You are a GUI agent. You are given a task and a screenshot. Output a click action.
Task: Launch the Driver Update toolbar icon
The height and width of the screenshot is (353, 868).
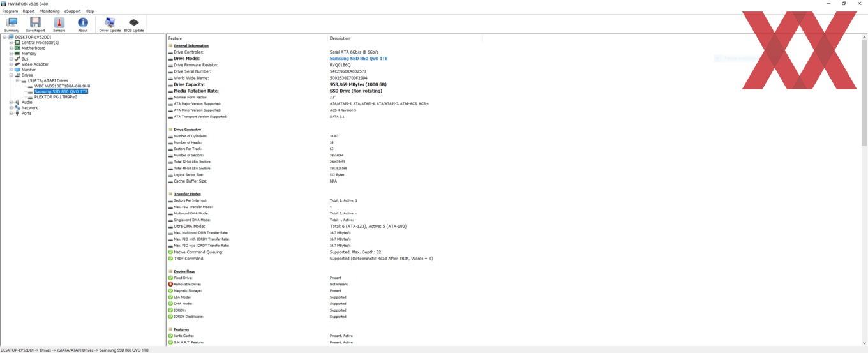click(110, 23)
